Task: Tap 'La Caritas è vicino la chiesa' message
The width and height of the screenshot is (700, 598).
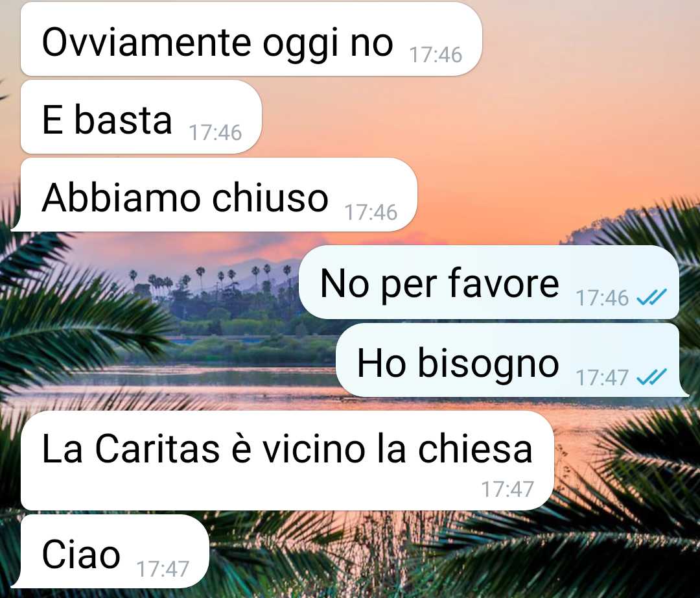Action: pyautogui.click(x=287, y=460)
